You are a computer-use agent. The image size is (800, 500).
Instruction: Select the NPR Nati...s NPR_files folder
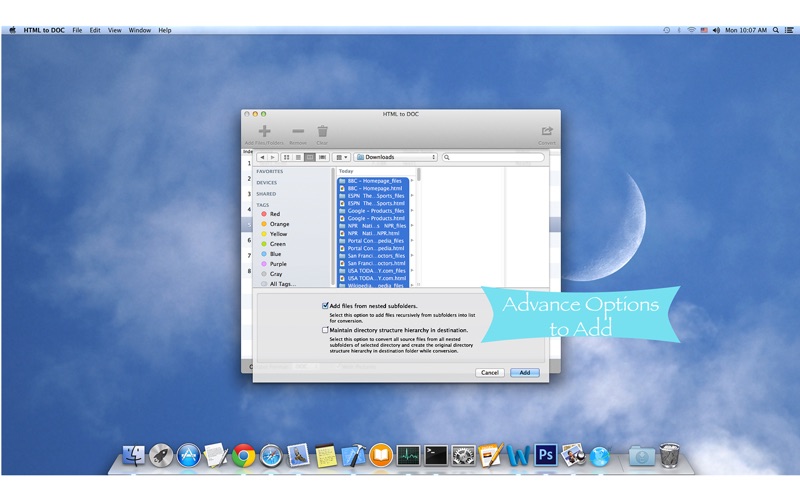click(x=373, y=226)
